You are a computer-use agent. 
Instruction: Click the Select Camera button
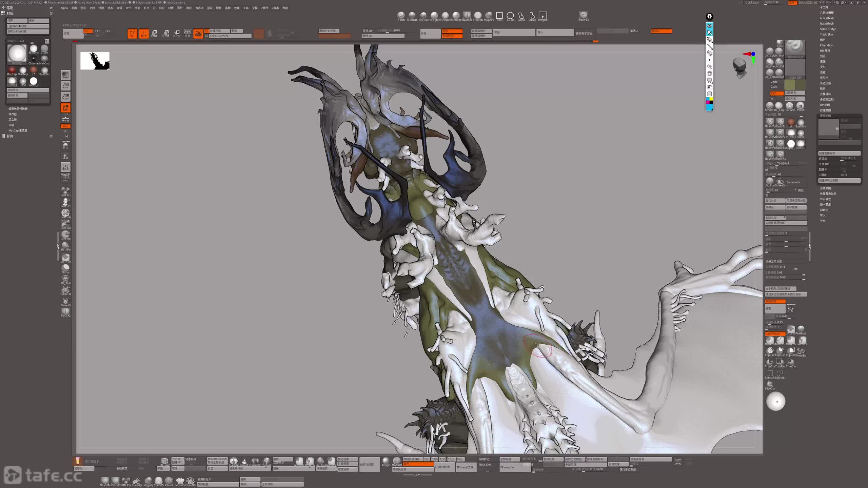pos(230,36)
